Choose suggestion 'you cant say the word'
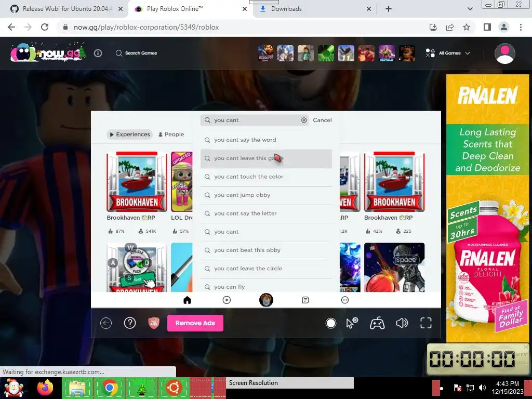532x399 pixels. coord(266,140)
